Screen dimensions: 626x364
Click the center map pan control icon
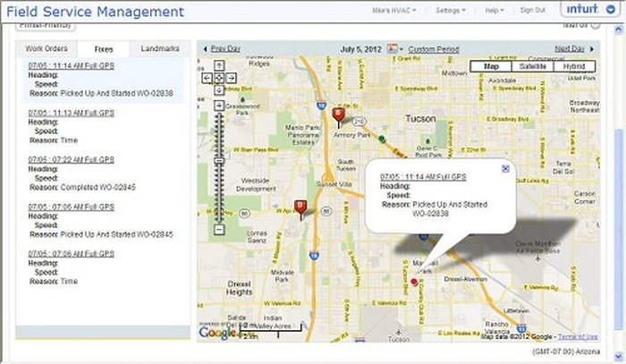(x=219, y=78)
